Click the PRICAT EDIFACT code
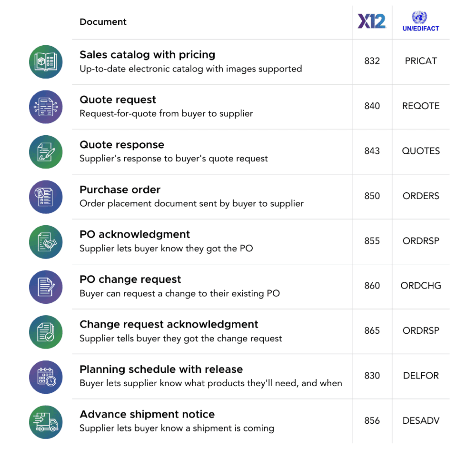Viewport: 476px width, 449px height. coord(421,61)
